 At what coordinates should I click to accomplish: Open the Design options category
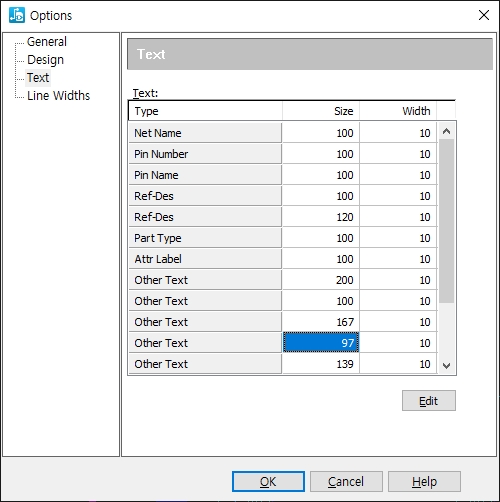pyautogui.click(x=45, y=60)
